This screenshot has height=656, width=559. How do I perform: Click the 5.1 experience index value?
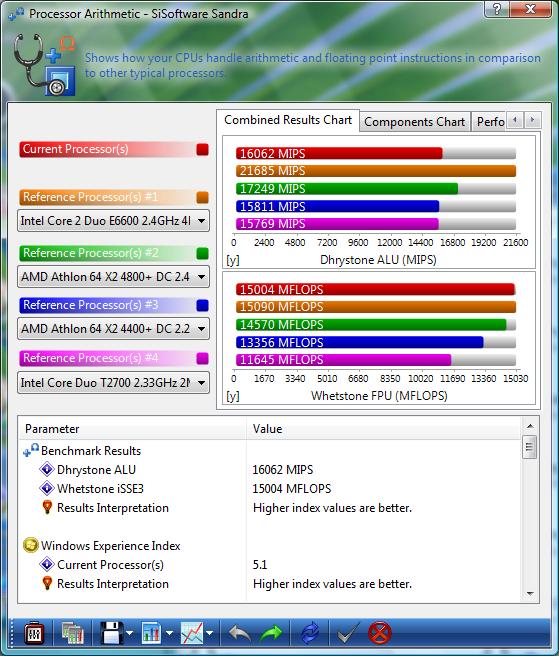point(260,564)
